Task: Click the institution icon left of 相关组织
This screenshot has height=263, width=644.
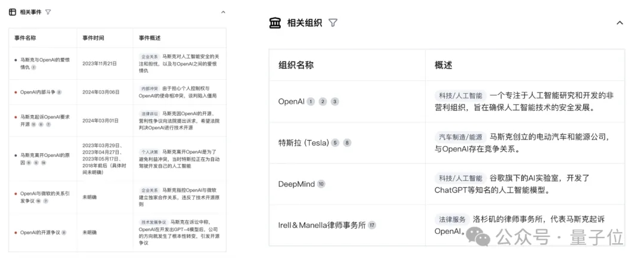Action: pyautogui.click(x=275, y=23)
